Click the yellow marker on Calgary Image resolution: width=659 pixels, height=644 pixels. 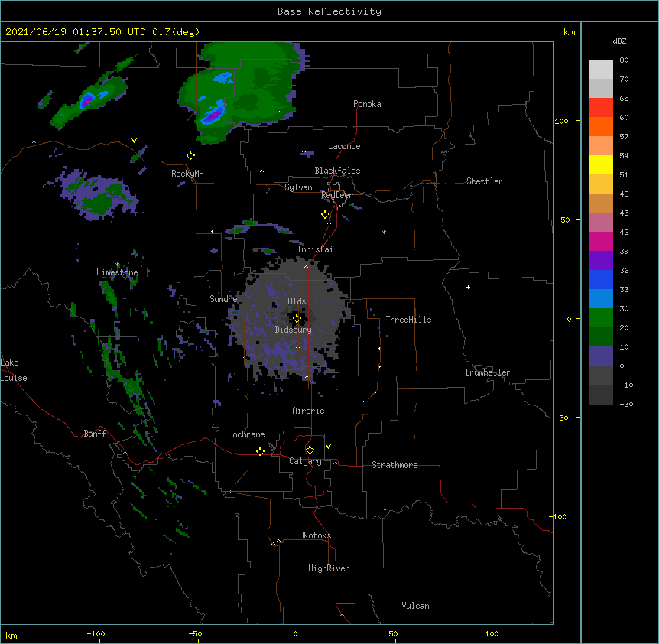[310, 450]
